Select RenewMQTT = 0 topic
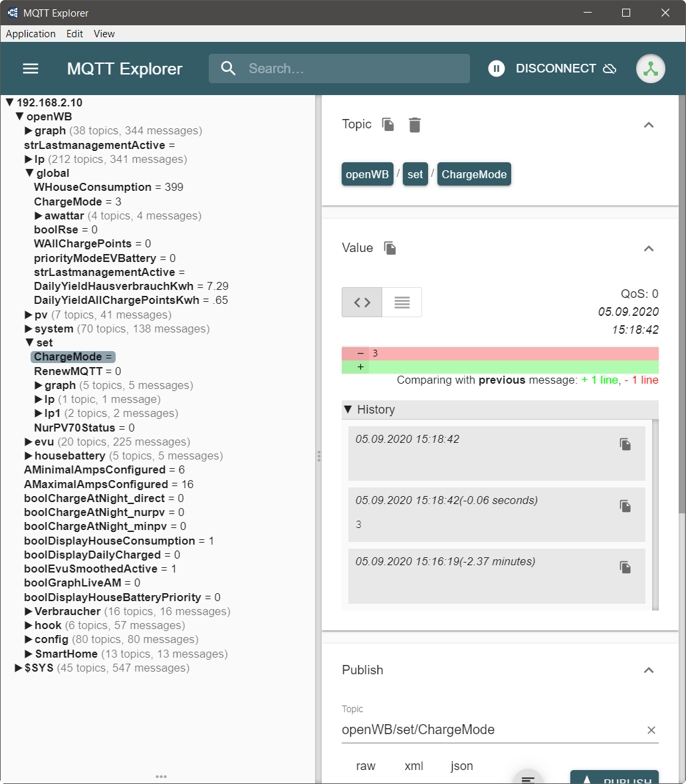This screenshot has width=686, height=784. click(x=78, y=371)
